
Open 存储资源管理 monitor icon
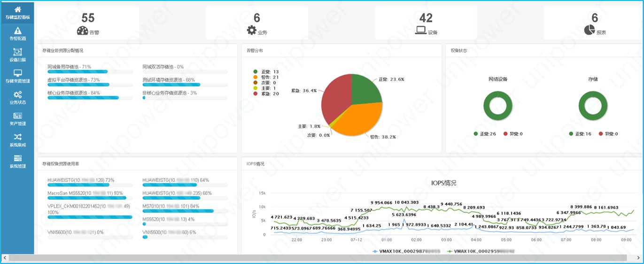pos(17,76)
